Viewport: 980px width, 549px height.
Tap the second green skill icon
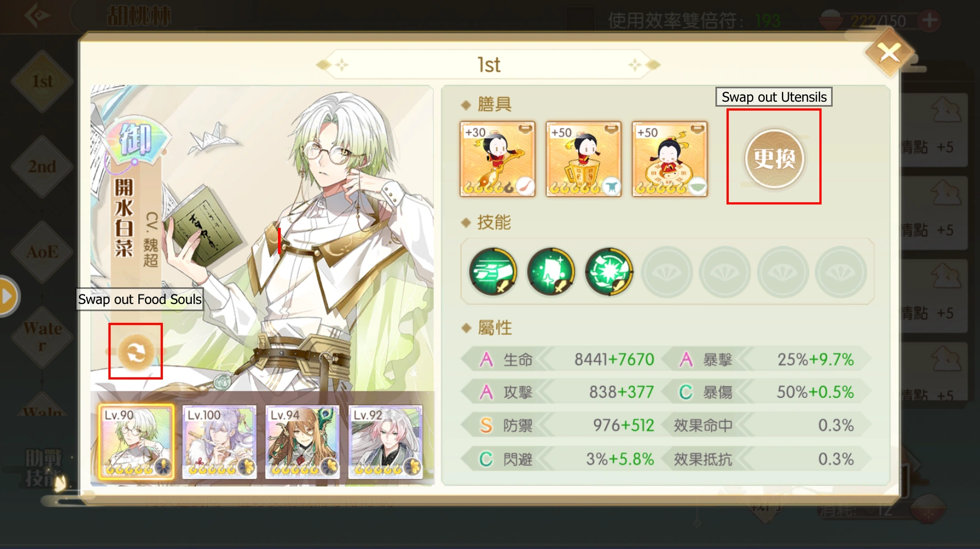pos(551,272)
